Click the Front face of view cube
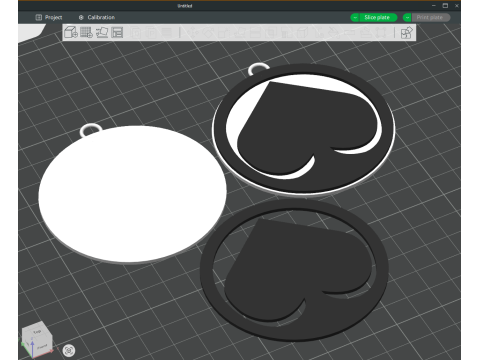The height and width of the screenshot is (360, 480). click(x=42, y=347)
